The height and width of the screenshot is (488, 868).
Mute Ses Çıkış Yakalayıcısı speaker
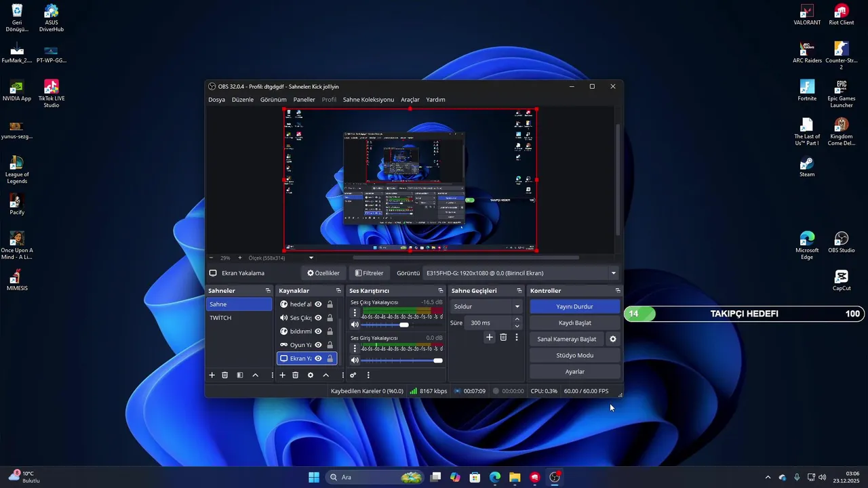[354, 325]
